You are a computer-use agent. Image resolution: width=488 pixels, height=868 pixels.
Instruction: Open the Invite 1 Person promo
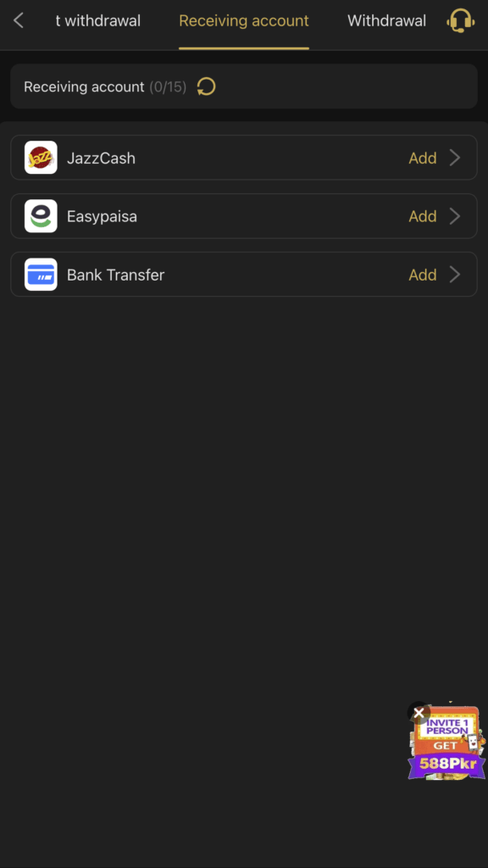tap(447, 744)
